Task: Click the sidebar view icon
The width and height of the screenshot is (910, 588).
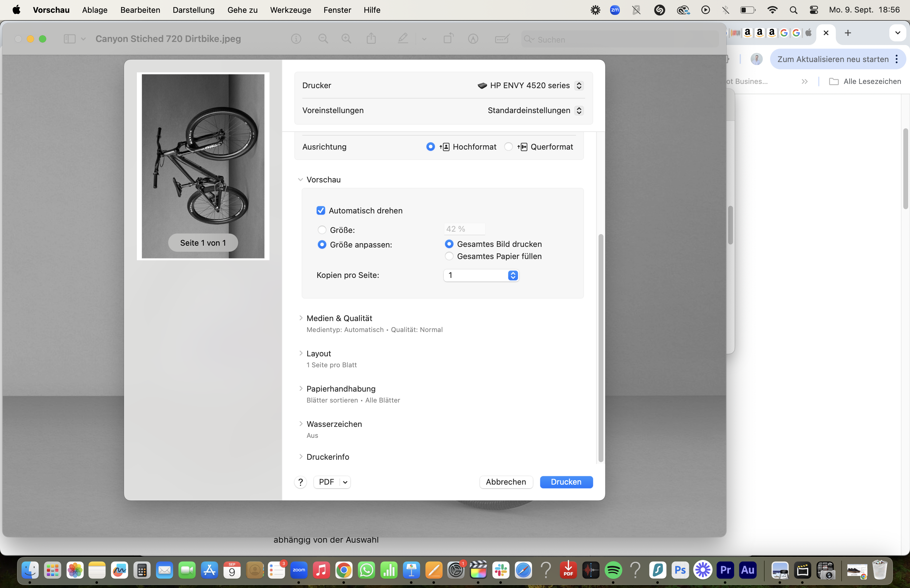Action: 70,39
